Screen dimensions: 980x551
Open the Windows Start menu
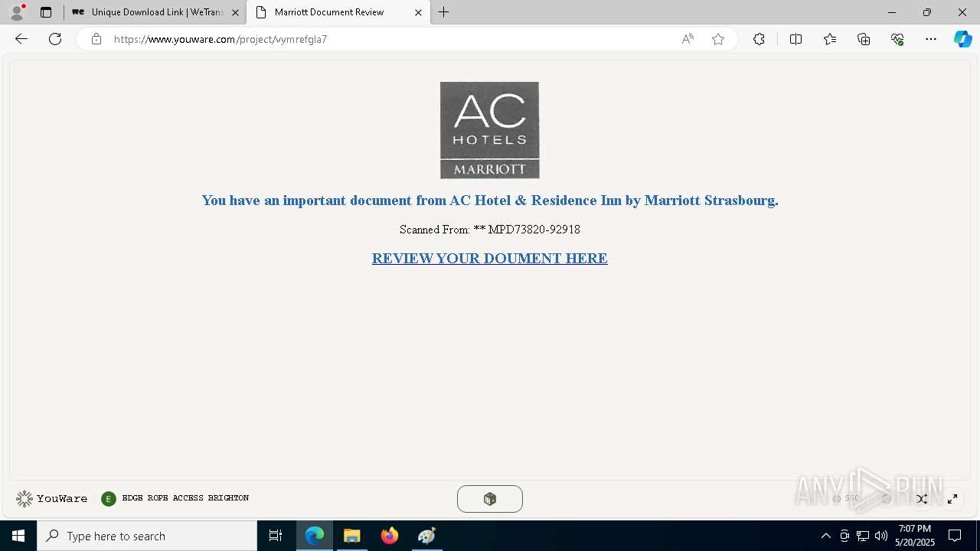(x=18, y=536)
